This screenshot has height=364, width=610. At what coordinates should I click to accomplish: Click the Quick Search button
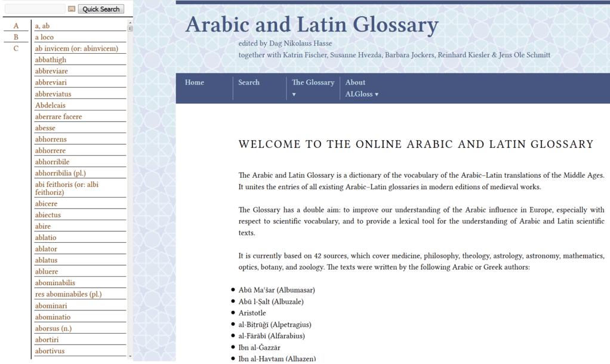coord(101,9)
